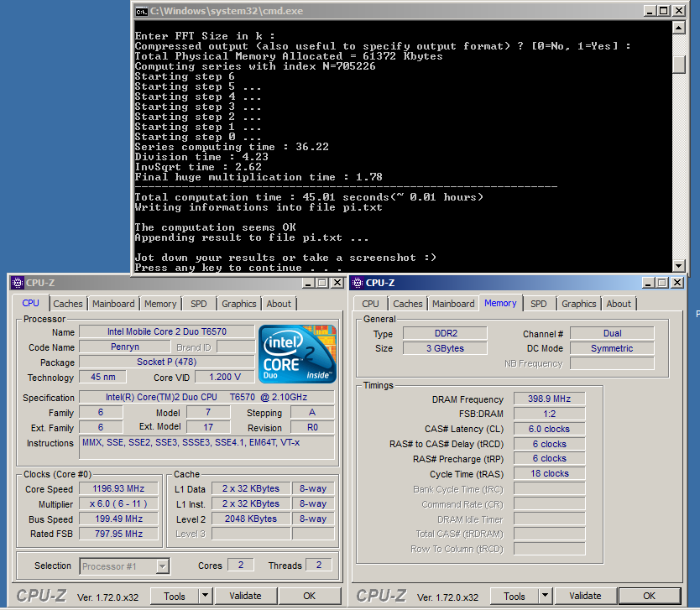Viewport: 700px width, 610px height.
Task: Expand Tools dropdown arrow in right CPU-Z
Action: tap(545, 596)
